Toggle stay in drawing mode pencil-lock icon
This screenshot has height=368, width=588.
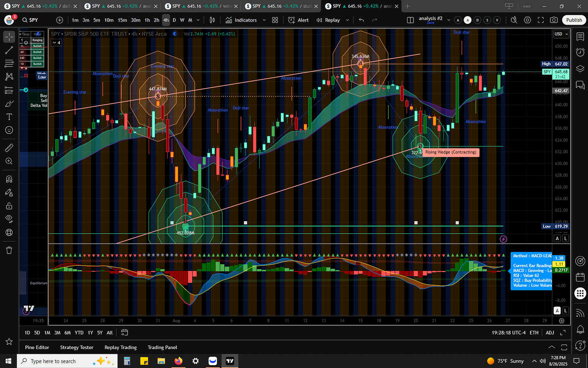9,192
